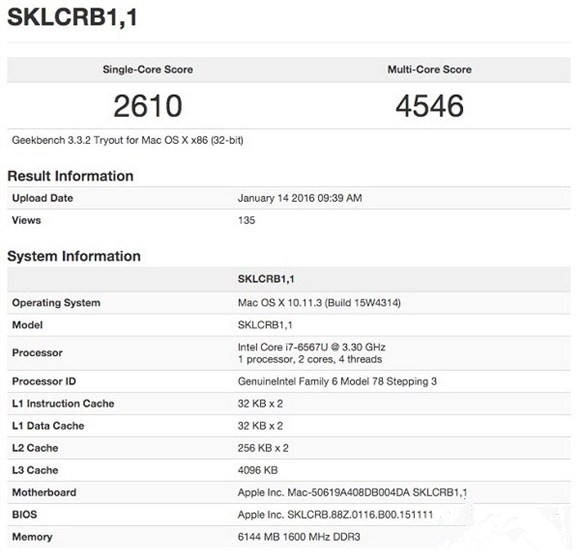
Task: Select the Upload Date value January 14 2016
Action: pos(300,198)
